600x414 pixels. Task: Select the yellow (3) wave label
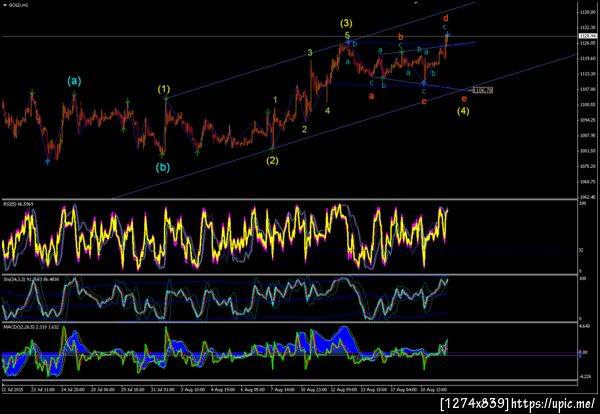click(x=346, y=24)
